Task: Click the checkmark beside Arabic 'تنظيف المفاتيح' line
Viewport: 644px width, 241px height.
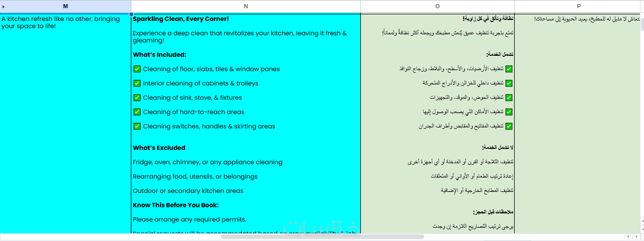Action: click(x=509, y=126)
